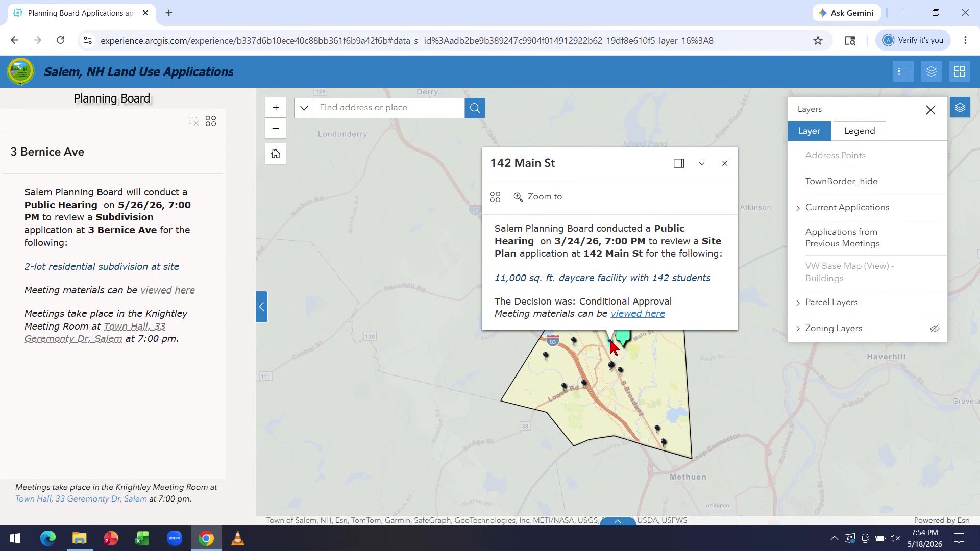
Task: Collapse the 142 Main St popup
Action: pyautogui.click(x=702, y=163)
